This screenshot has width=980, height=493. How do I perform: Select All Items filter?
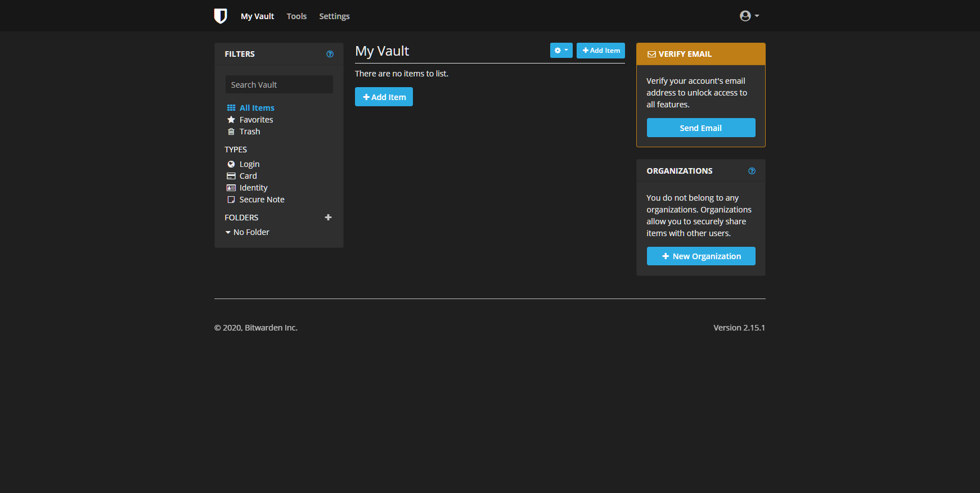[x=257, y=108]
